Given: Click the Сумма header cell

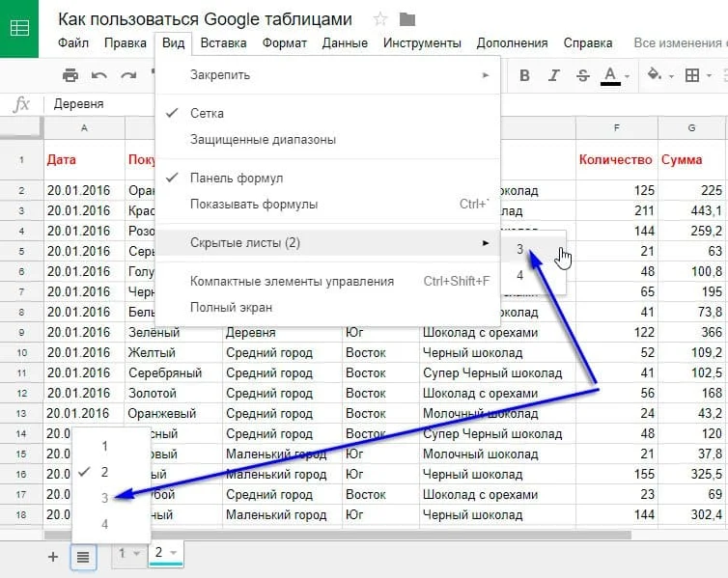Looking at the screenshot, I should [691, 160].
